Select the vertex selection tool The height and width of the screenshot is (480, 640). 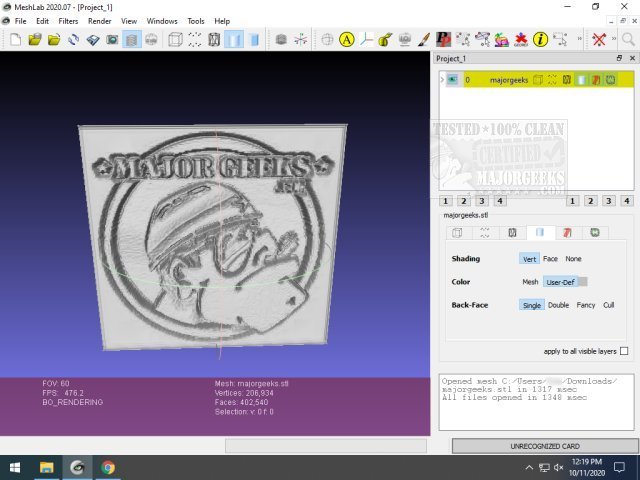463,40
